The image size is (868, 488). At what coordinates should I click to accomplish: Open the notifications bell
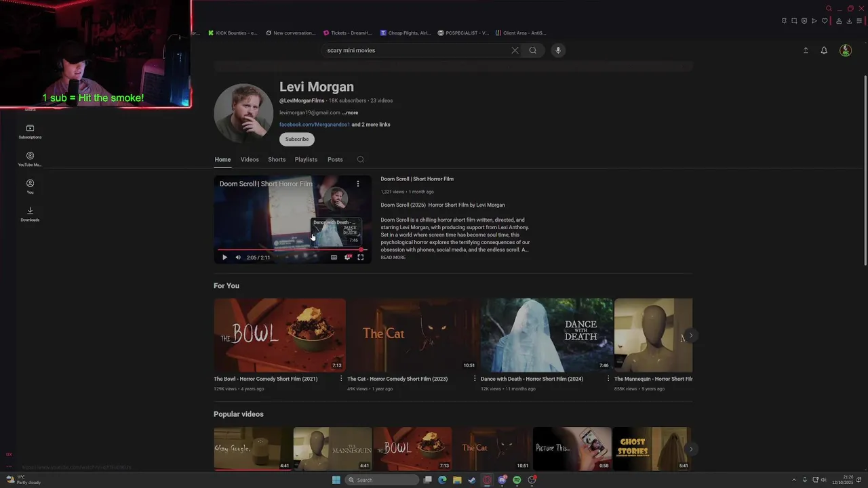(824, 50)
